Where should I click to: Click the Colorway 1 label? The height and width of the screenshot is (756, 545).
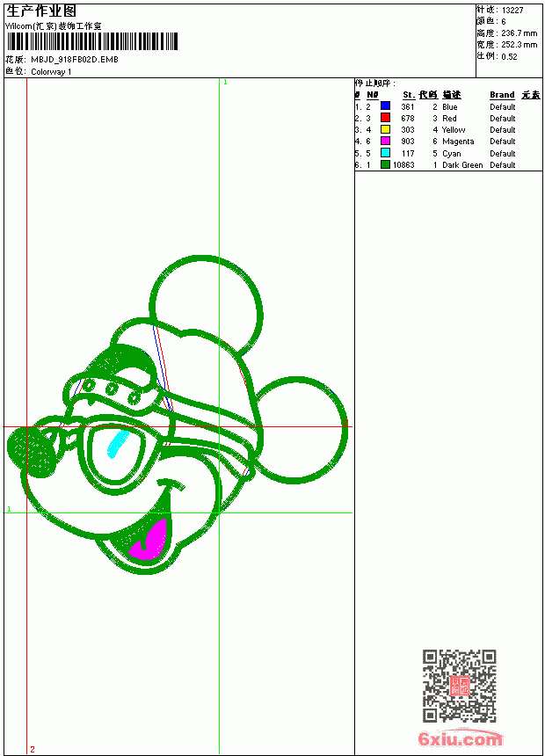coord(51,72)
